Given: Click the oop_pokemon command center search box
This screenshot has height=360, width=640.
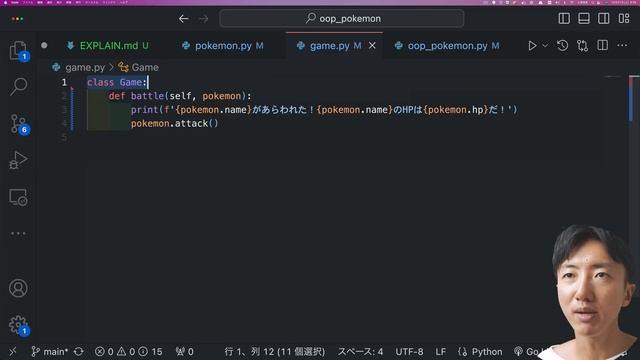Looking at the screenshot, I should click(x=342, y=19).
